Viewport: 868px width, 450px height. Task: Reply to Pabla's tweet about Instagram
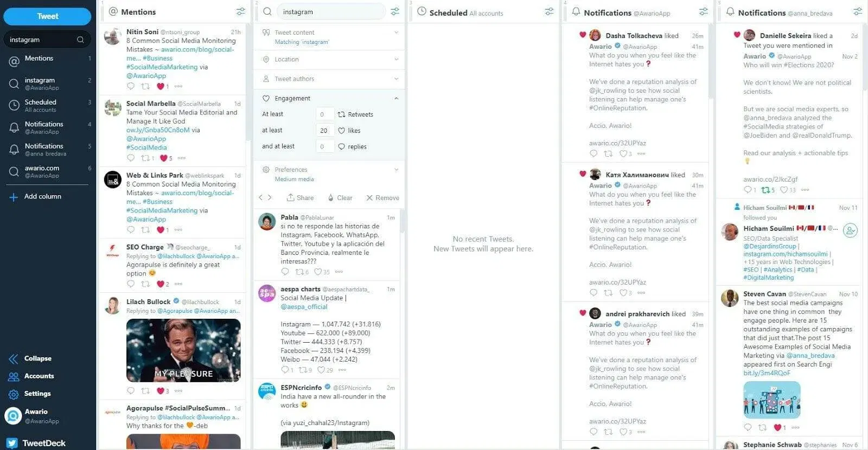tap(285, 272)
